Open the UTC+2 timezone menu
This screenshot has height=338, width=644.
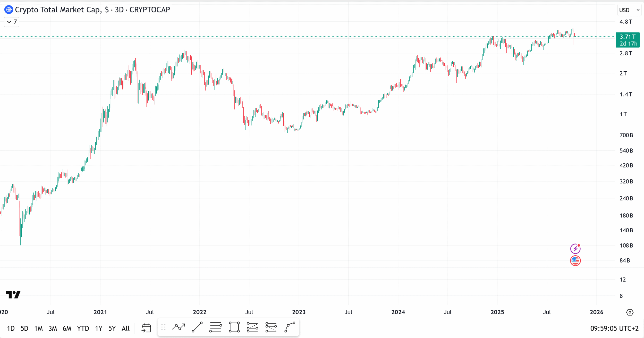[614, 328]
